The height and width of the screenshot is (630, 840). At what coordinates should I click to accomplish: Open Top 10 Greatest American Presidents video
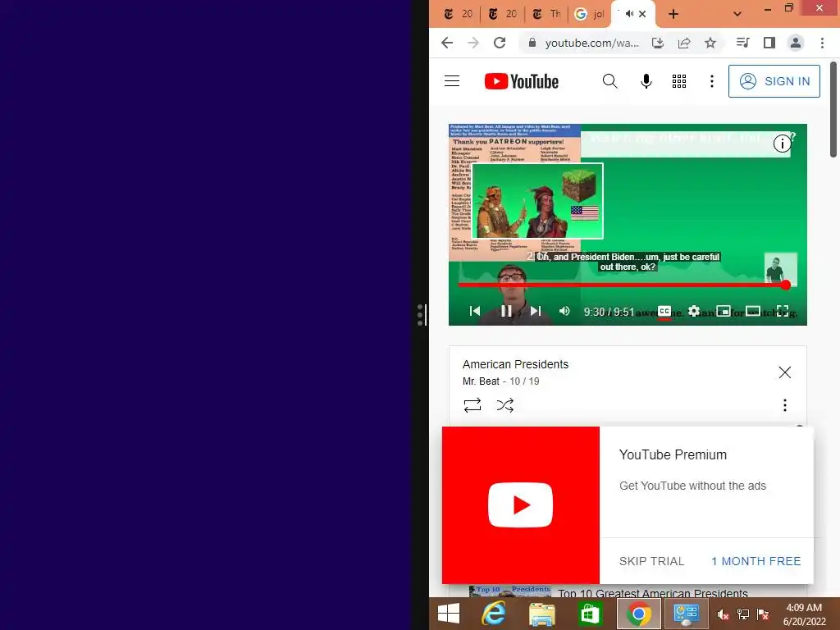click(652, 592)
